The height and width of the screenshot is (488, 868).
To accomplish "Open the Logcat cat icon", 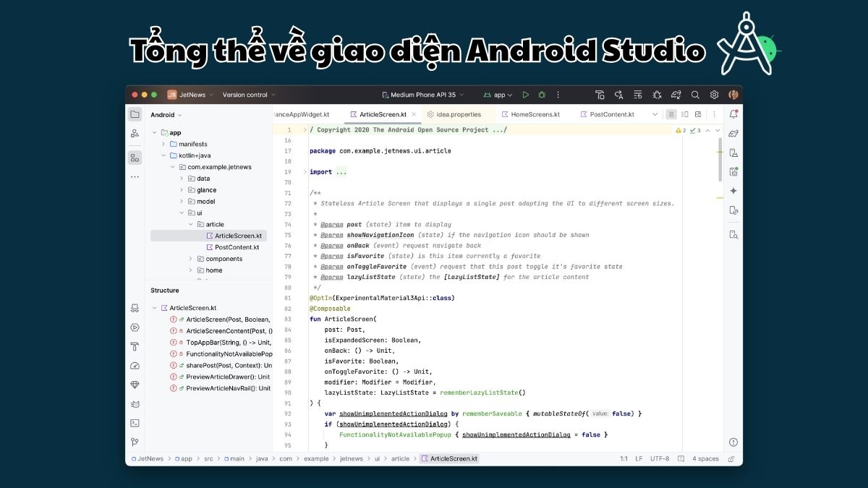I will tap(135, 404).
